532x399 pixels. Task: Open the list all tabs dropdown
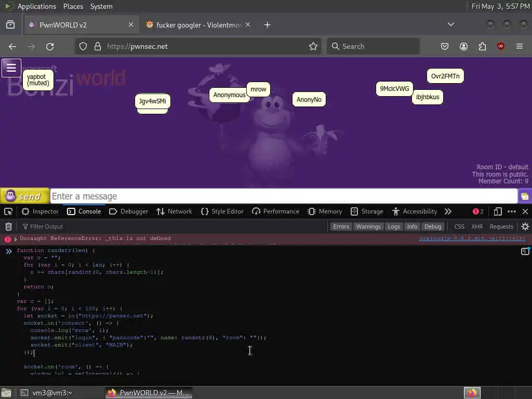[x=450, y=24]
